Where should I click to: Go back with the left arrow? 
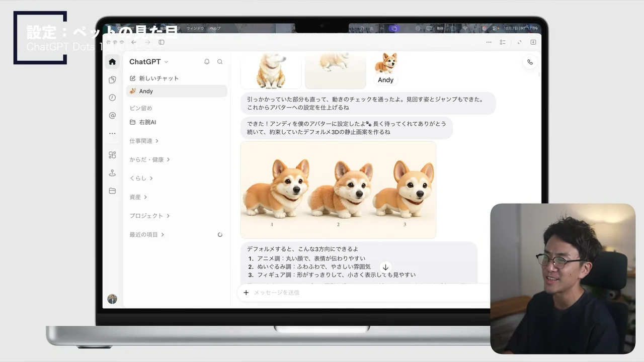(133, 42)
